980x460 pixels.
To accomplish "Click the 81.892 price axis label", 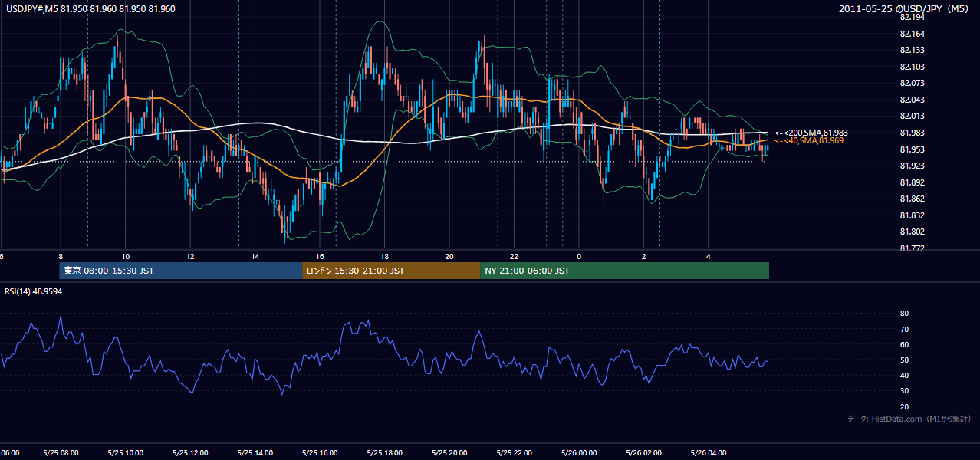I will pyautogui.click(x=913, y=182).
